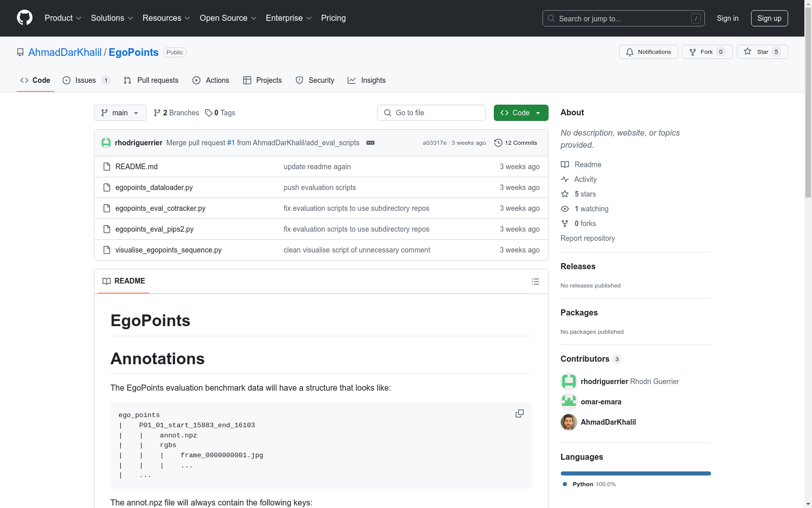Expand the Enterprise menu
This screenshot has width=812, height=508.
(289, 18)
